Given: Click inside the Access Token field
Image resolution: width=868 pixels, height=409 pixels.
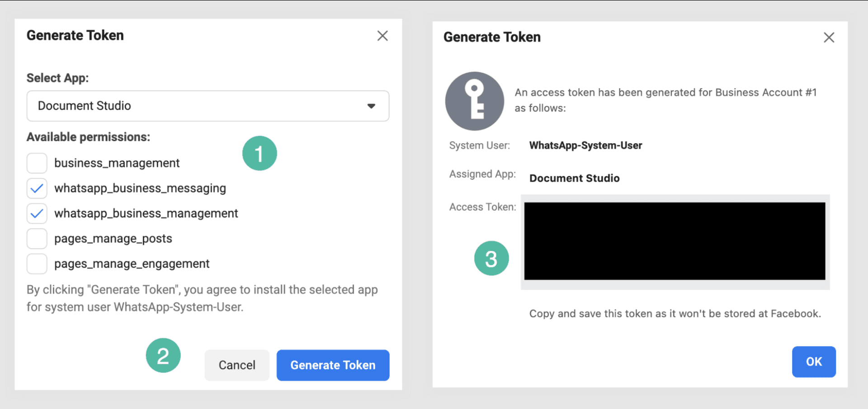Looking at the screenshot, I should click(675, 241).
